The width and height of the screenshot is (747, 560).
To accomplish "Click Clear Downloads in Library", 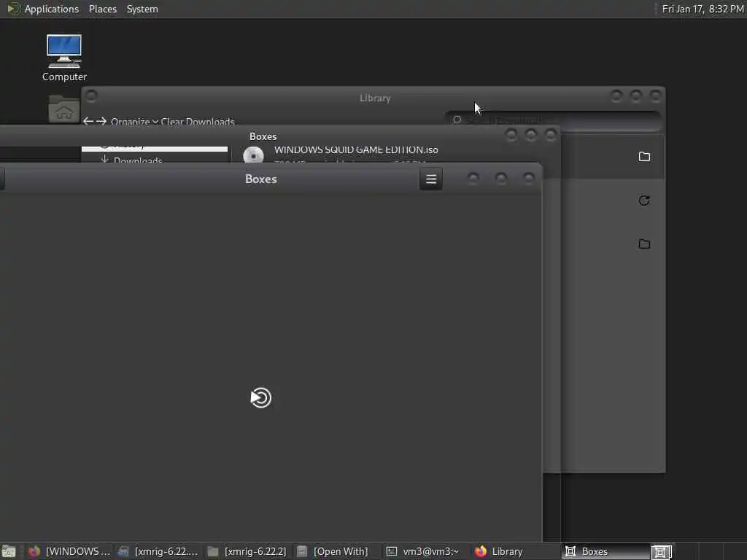I will tap(198, 122).
